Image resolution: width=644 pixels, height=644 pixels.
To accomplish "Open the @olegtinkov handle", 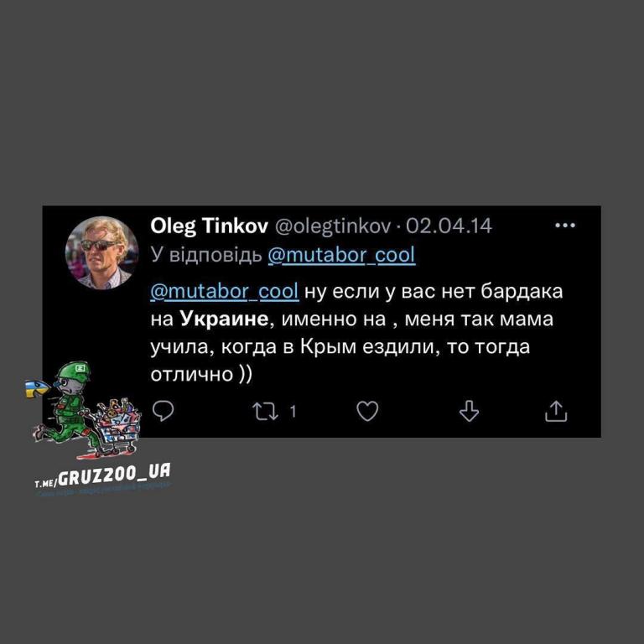I will (333, 226).
